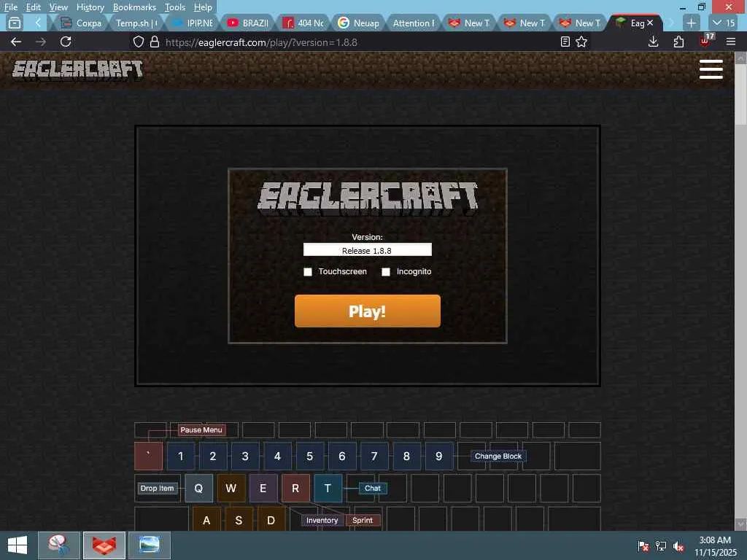Show site security padlock info
Screen dimensions: 747x560
tap(155, 42)
